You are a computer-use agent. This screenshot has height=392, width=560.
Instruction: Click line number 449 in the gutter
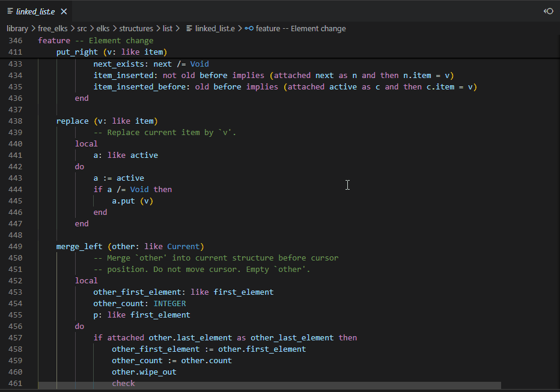point(15,246)
